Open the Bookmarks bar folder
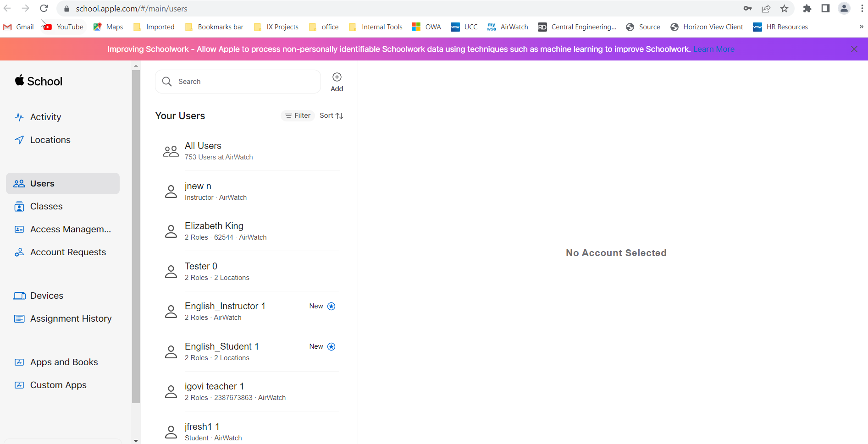Image resolution: width=868 pixels, height=444 pixels. (x=214, y=27)
